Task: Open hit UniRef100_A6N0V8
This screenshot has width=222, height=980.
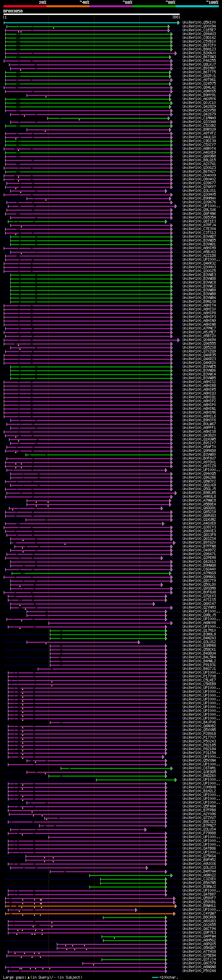Action: [x=199, y=623]
